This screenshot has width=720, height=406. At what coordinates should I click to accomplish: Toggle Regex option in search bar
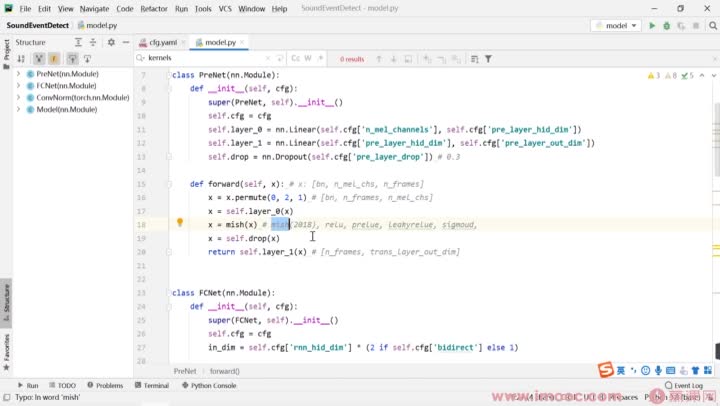[x=321, y=58]
